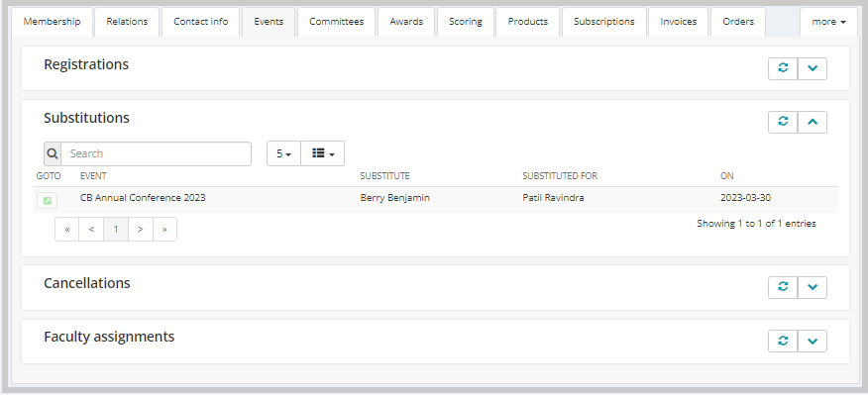Screen dimensions: 868x395
Task: Switch to the Invoices tab
Action: pyautogui.click(x=678, y=22)
